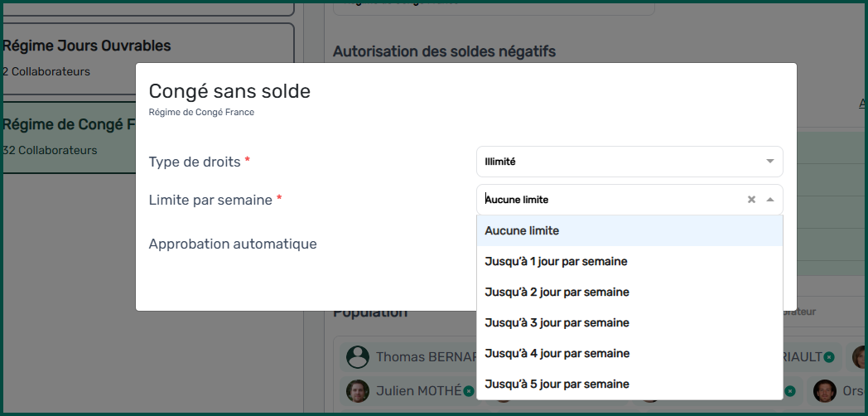Click the Congé sans solde dialog title
This screenshot has height=416, width=868.
tap(229, 91)
